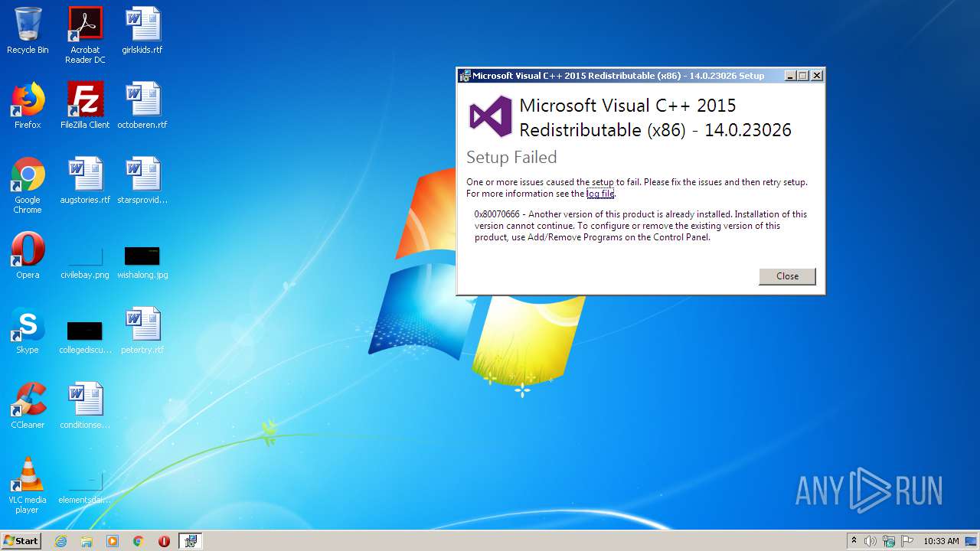Image resolution: width=980 pixels, height=551 pixels.
Task: Click the network tray icon
Action: pyautogui.click(x=889, y=541)
